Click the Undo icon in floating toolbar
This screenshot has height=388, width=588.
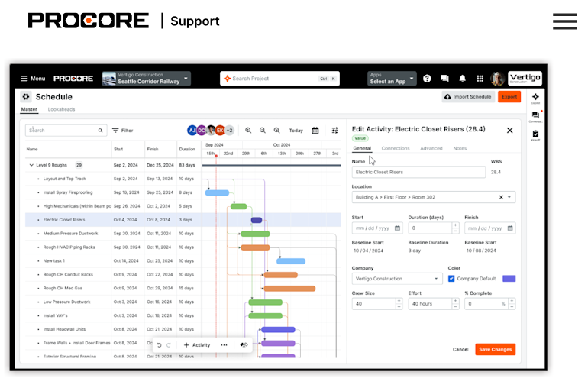coord(160,345)
